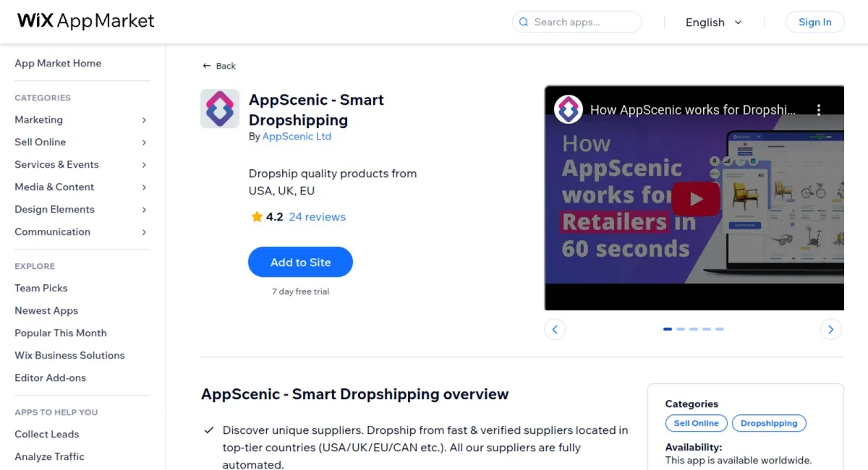The width and height of the screenshot is (868, 470).
Task: Click the search magnifier icon
Action: (x=524, y=22)
